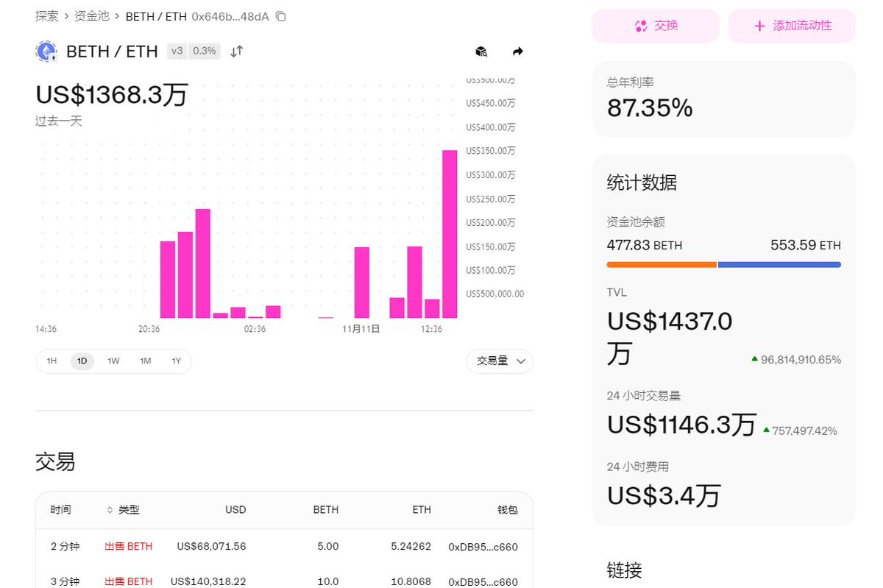Click the 96,814,910.65% TVL change indicator
This screenshot has width=883, height=588.
[x=796, y=360]
